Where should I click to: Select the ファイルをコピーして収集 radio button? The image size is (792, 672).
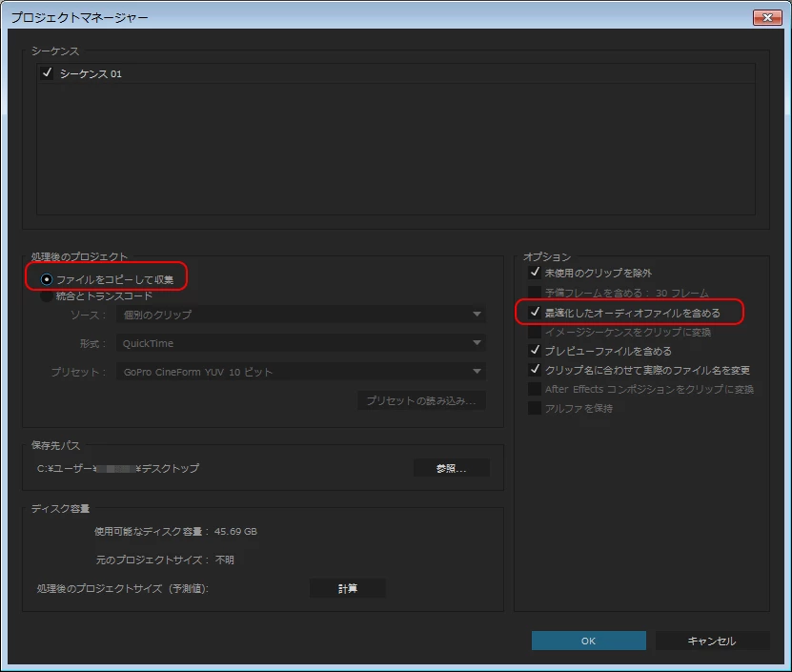click(x=47, y=279)
